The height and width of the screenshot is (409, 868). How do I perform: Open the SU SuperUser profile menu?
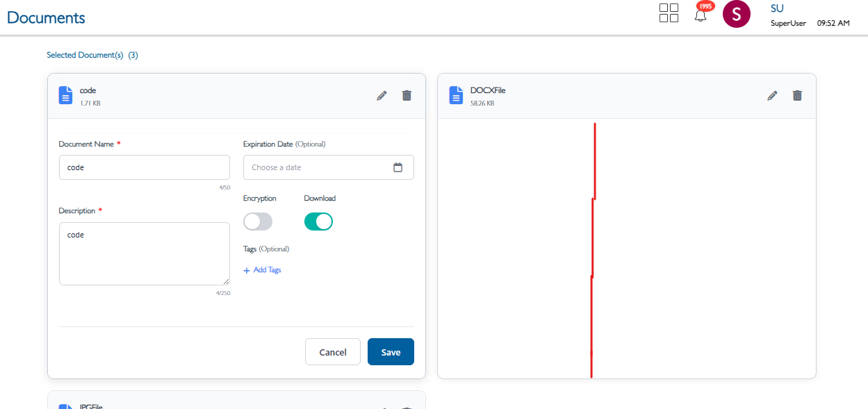tap(787, 15)
